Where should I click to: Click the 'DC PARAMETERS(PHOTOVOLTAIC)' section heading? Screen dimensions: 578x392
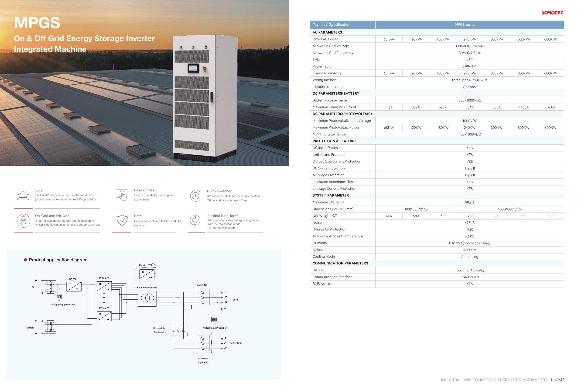point(342,114)
